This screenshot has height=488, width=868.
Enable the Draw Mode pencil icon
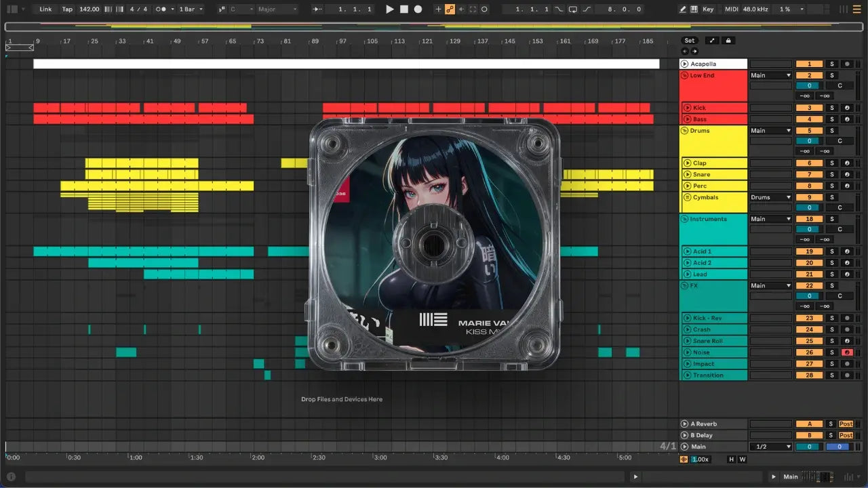682,9
